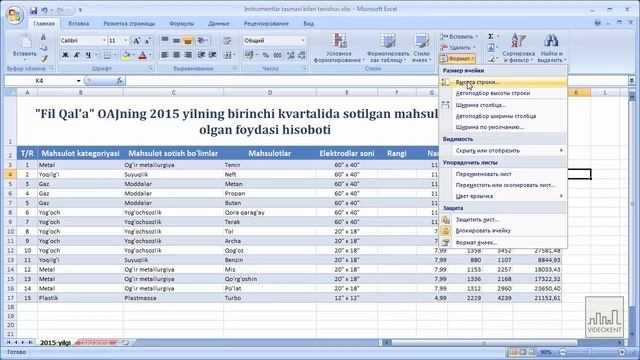Switch to Normal view in status bar
Screen dimensions: 640x360
[513, 352]
